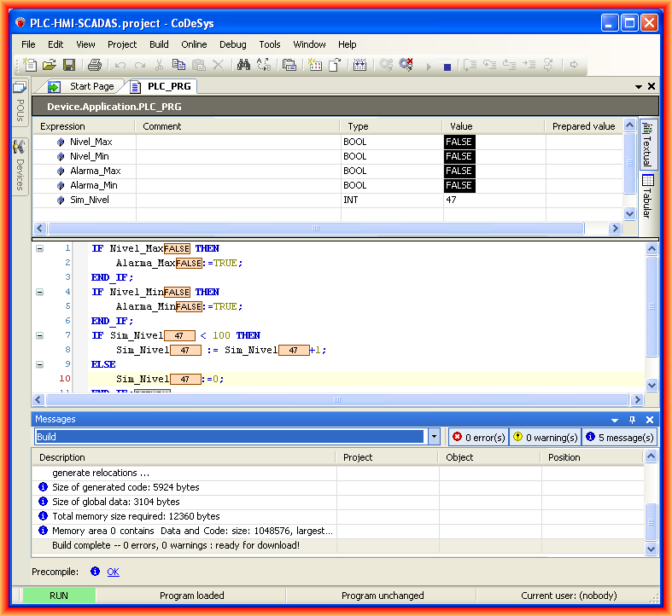Screen dimensions: 672x616
Task: Open Find with the binoculars icon
Action: [x=243, y=65]
